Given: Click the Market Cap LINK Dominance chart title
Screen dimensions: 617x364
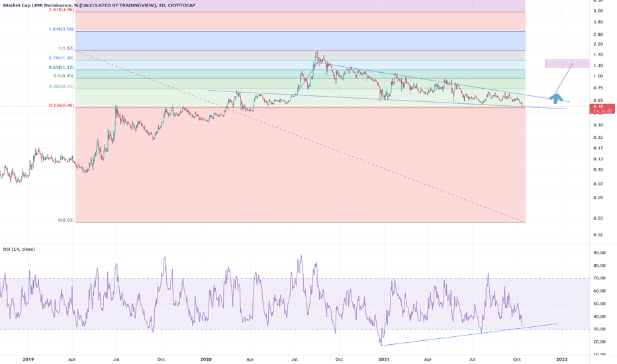Looking at the screenshot, I should pos(99,5).
